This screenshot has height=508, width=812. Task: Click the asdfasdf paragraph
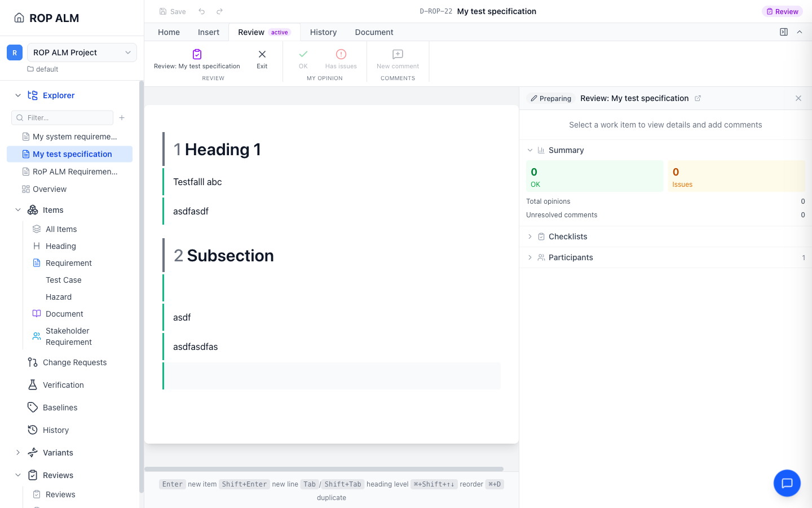pos(191,211)
